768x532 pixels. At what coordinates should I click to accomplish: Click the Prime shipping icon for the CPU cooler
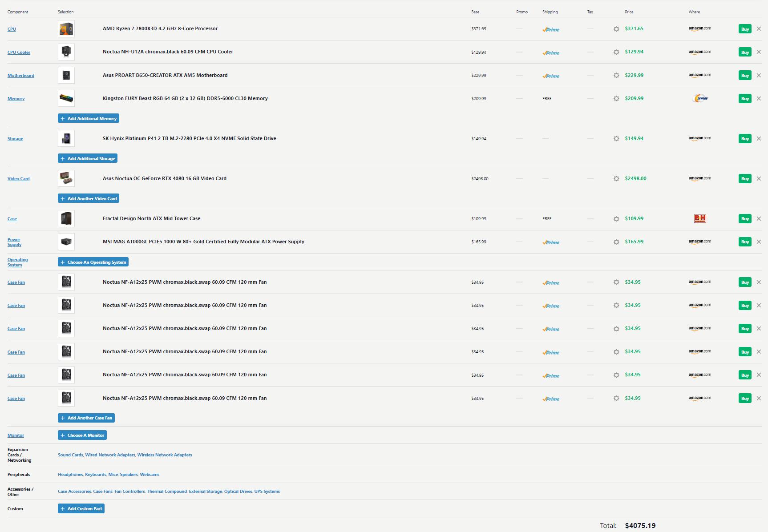tap(551, 52)
